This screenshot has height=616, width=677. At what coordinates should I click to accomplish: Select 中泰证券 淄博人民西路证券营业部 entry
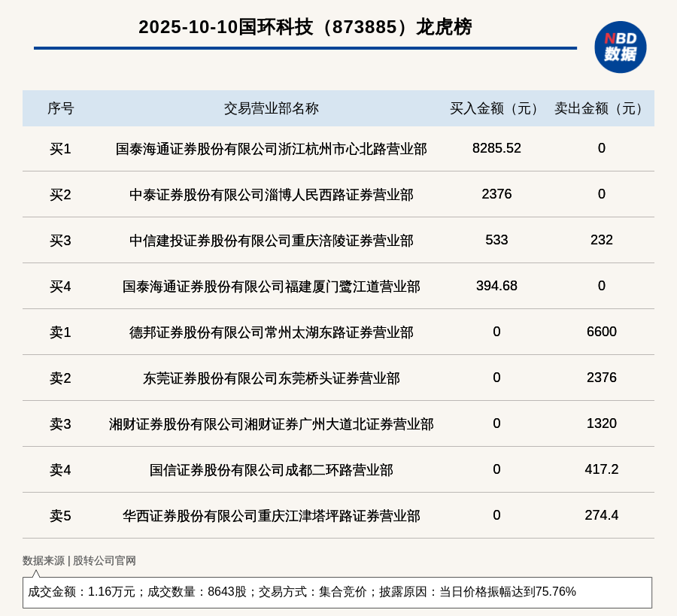tap(271, 195)
